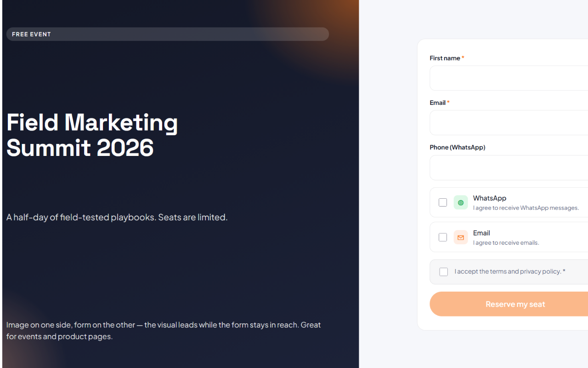Tick the Email consent checkbox
Screen dimensions: 588x368
(x=443, y=237)
